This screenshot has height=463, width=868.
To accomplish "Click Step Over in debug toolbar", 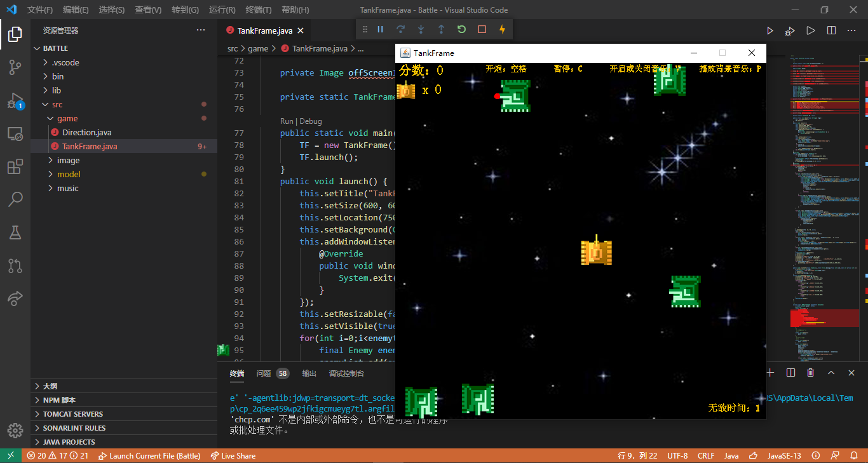I will [x=400, y=29].
